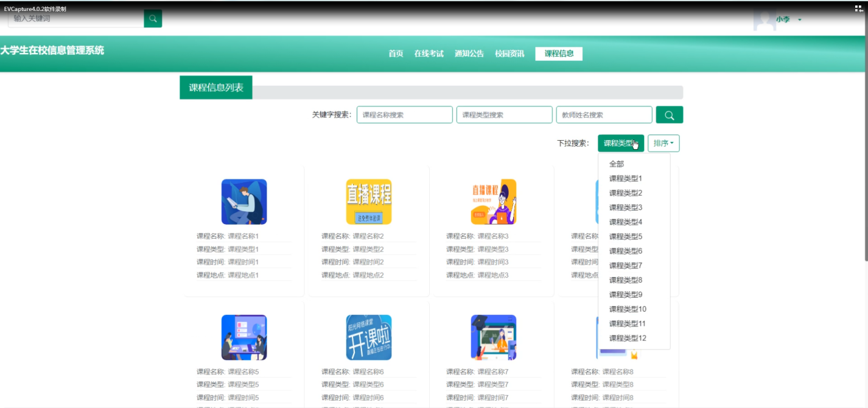Open the 通知公告 navigation item
Screen dimensions: 868x408
pos(469,54)
